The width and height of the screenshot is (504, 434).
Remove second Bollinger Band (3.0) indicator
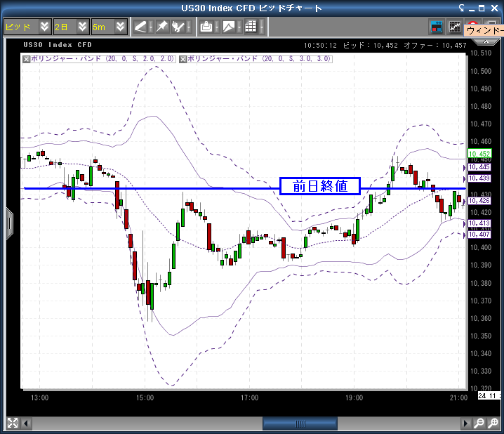point(183,59)
